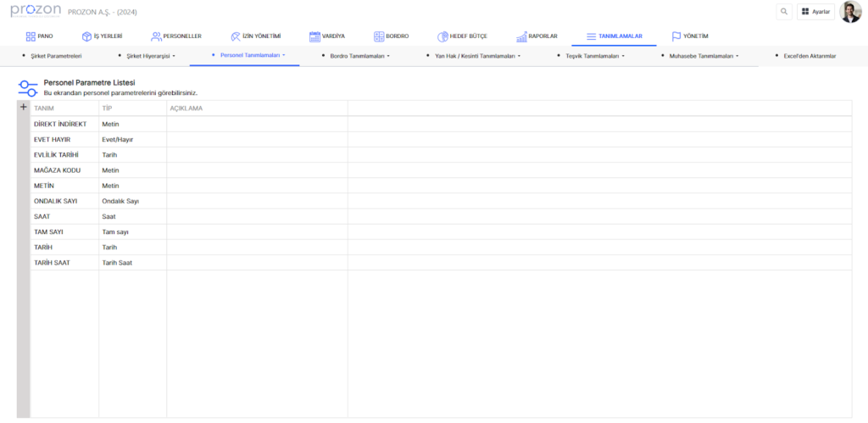The width and height of the screenshot is (868, 423).
Task: Expand Bordro Tanımlamaları dropdown menu
Action: pos(360,56)
